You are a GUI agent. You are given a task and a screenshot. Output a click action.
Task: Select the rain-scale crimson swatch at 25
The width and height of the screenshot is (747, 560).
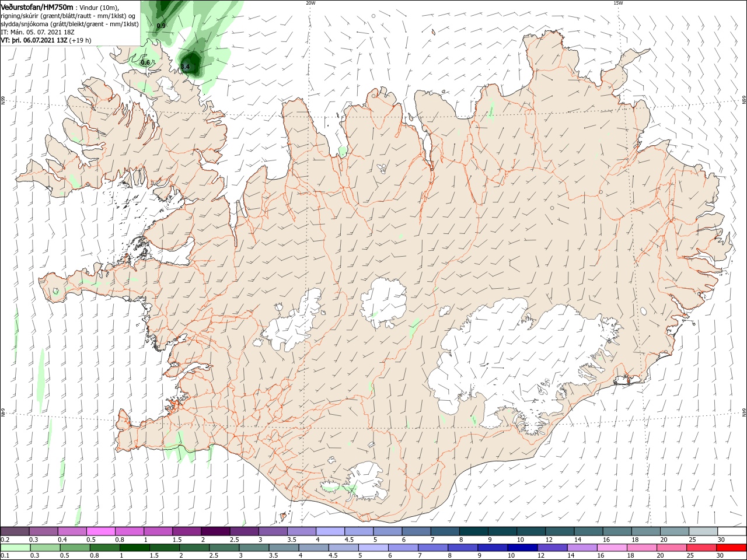(x=700, y=548)
